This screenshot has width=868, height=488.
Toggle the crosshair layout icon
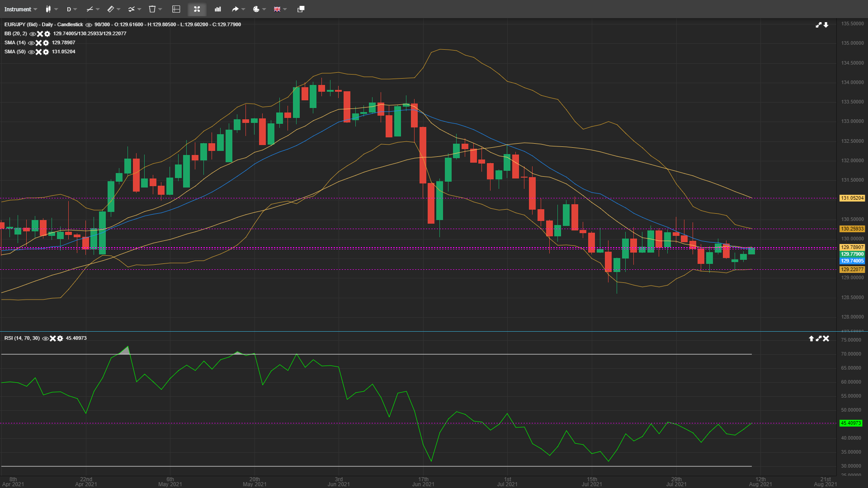[x=176, y=9]
